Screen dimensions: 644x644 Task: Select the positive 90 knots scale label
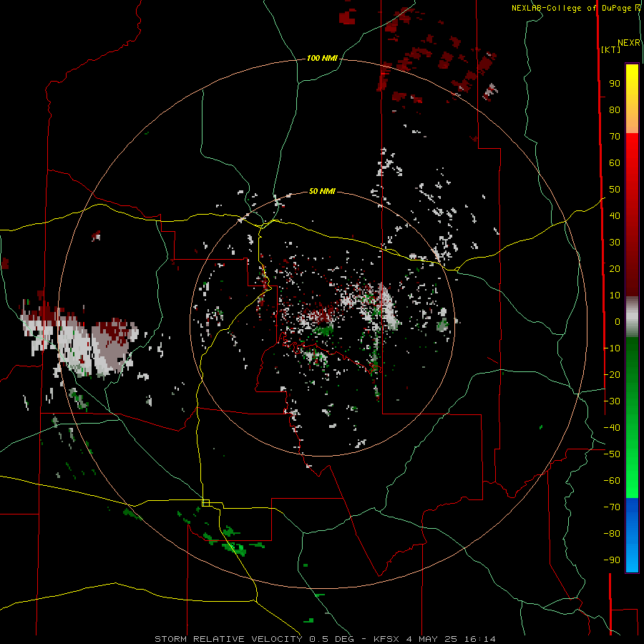(615, 84)
